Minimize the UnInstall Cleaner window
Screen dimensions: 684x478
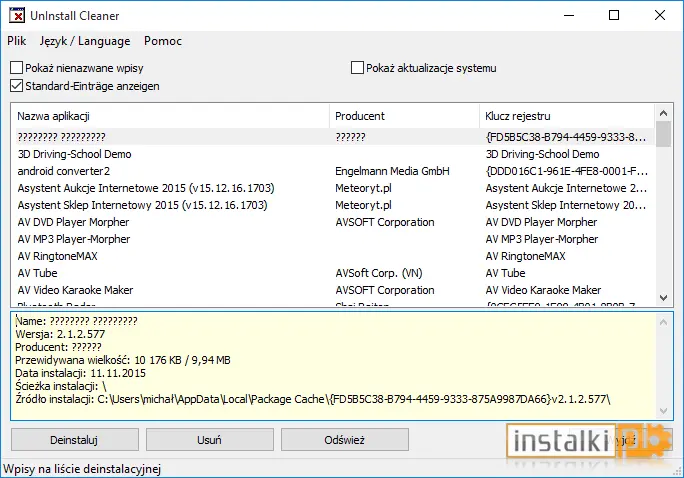click(569, 15)
